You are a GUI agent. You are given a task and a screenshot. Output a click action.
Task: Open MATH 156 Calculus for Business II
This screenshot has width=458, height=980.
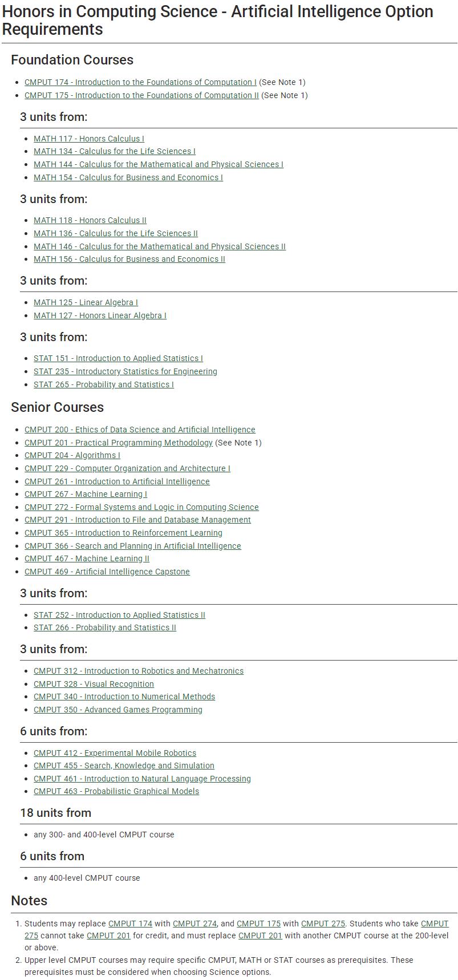pyautogui.click(x=129, y=259)
